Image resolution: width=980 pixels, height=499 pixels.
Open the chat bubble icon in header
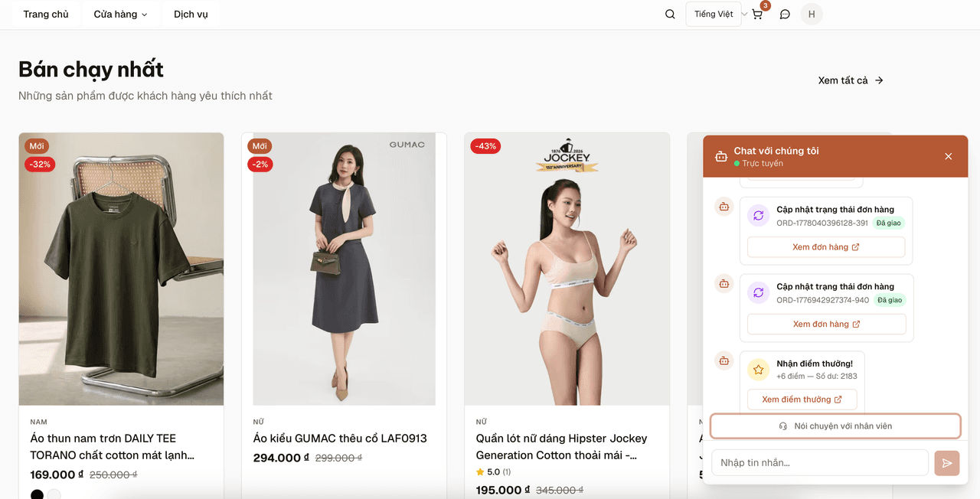(785, 14)
